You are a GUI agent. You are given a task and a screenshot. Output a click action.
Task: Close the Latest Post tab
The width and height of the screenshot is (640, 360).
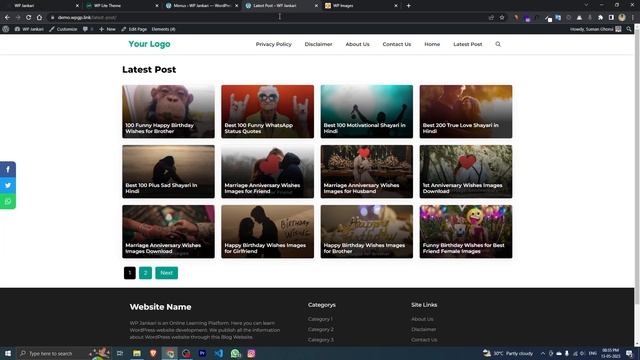tap(316, 6)
